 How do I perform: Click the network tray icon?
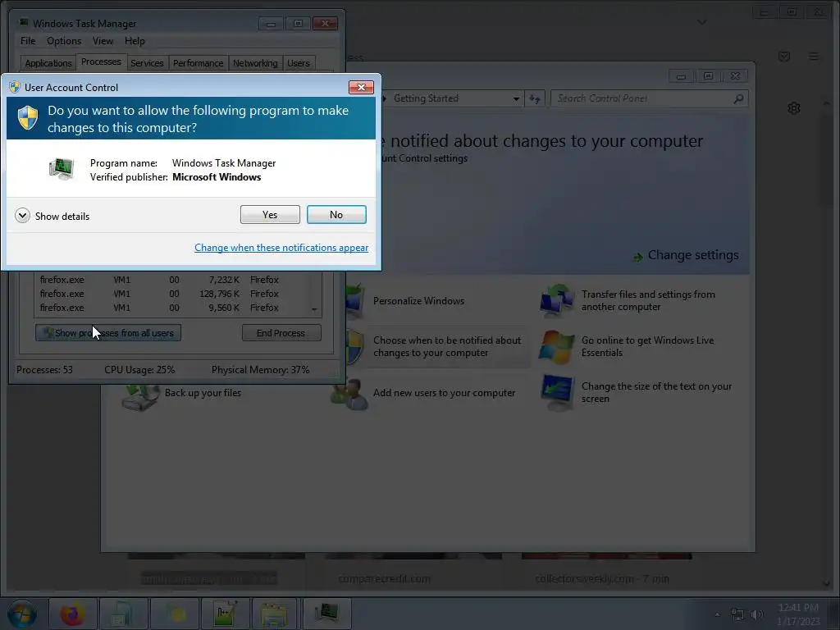click(x=737, y=614)
